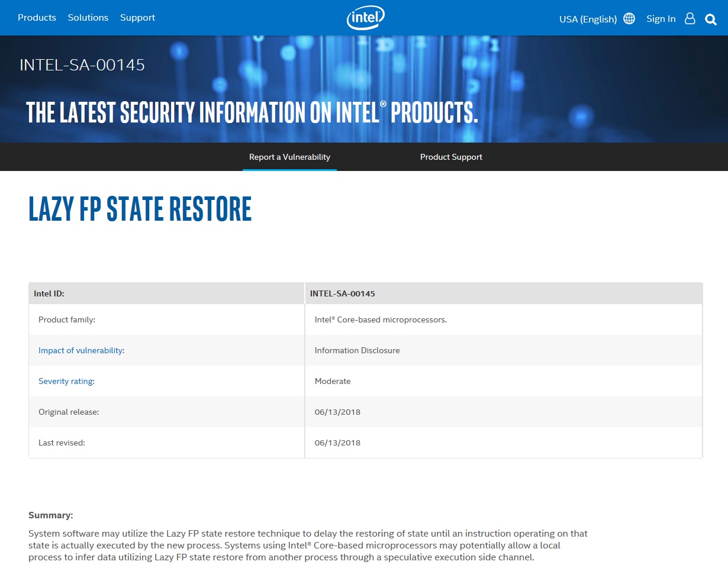This screenshot has width=728, height=568.
Task: Open the Solutions menu
Action: pyautogui.click(x=88, y=17)
